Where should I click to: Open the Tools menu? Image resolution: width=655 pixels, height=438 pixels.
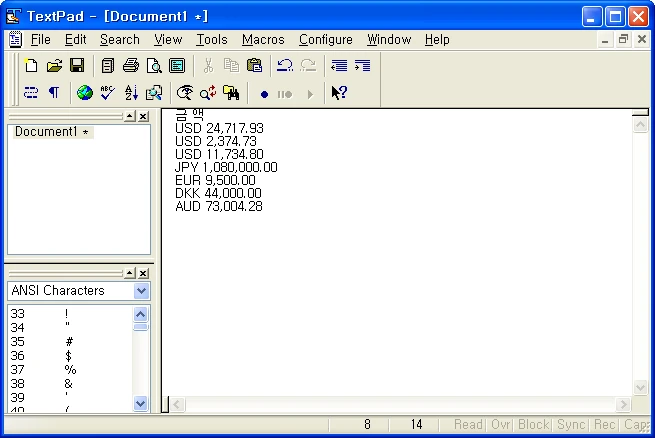coord(212,40)
